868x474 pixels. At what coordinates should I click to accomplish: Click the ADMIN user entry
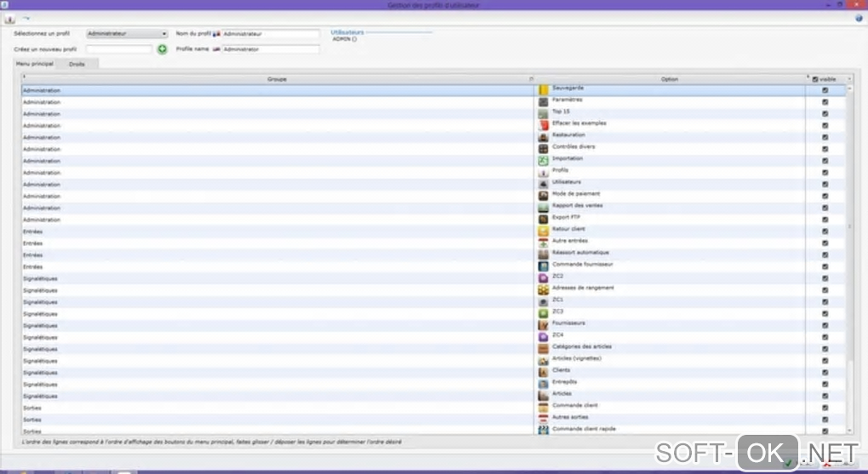[x=345, y=39]
